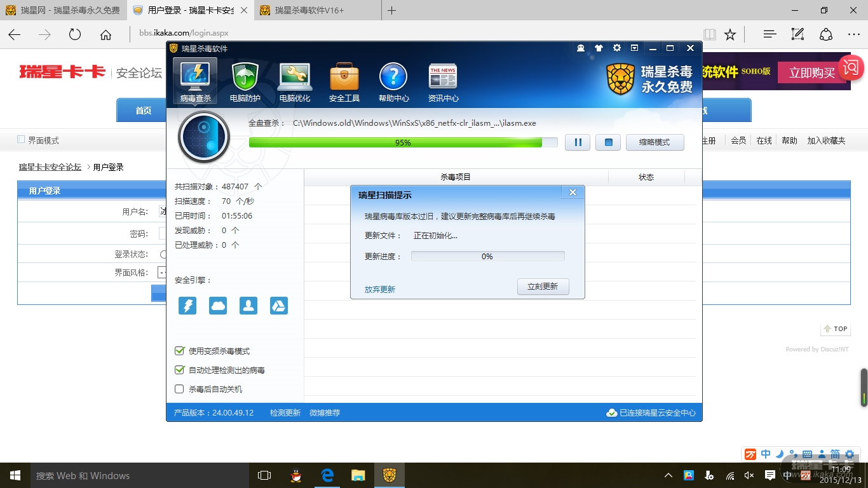868x488 pixels.
Task: Show hidden system tray icons
Action: click(x=668, y=475)
